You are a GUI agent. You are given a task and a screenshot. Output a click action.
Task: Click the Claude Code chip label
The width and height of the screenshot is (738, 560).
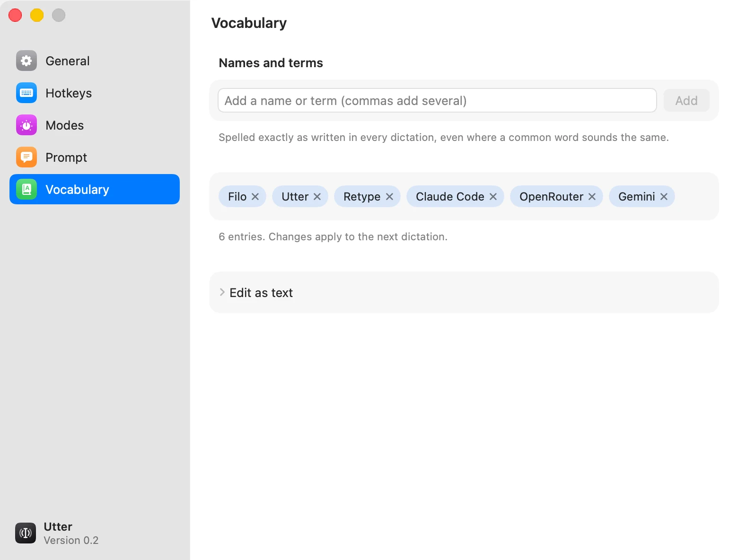(x=450, y=196)
